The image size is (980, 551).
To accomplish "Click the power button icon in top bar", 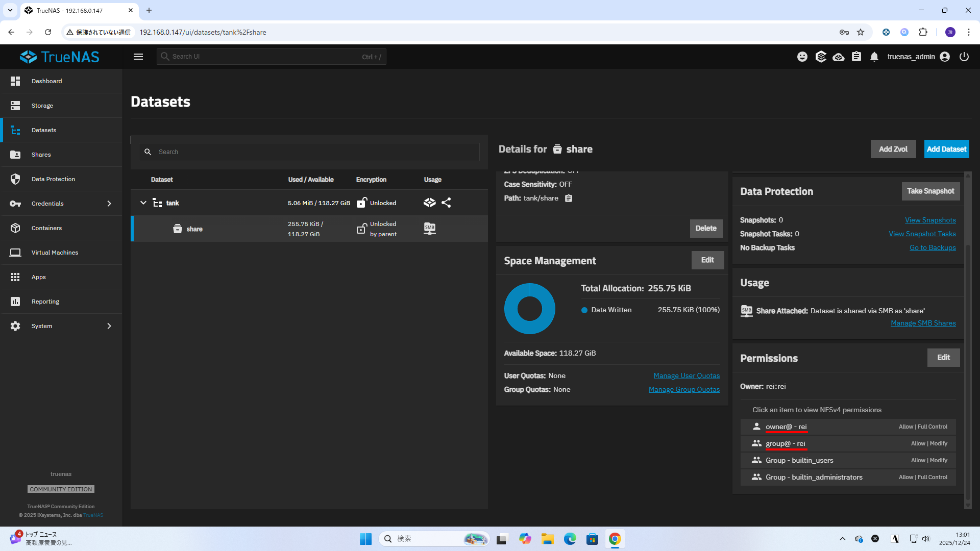I will point(964,57).
